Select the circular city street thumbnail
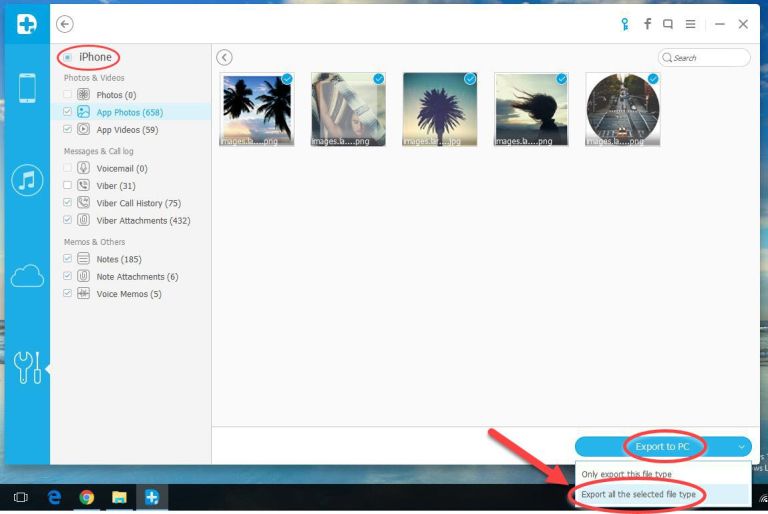The image size is (768, 514). pyautogui.click(x=623, y=109)
